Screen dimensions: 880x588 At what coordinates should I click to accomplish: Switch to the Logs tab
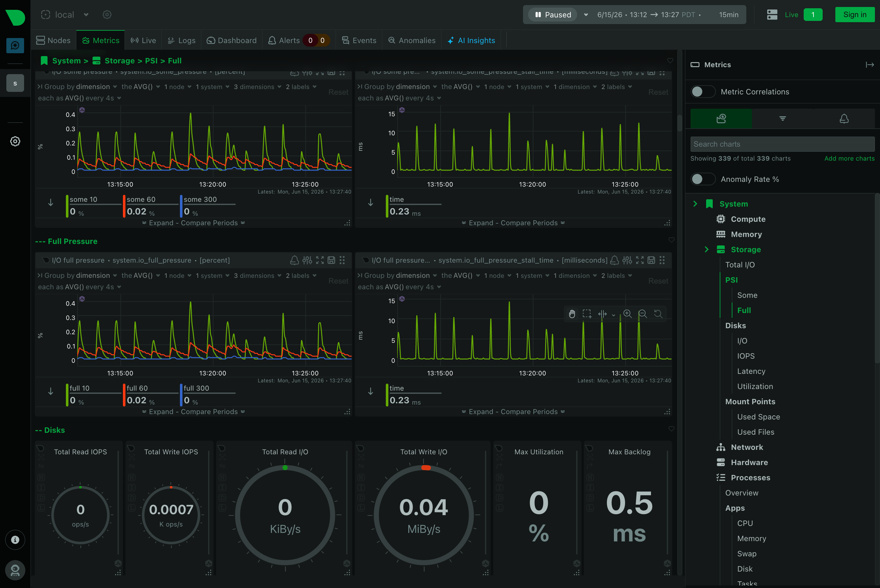pyautogui.click(x=182, y=40)
